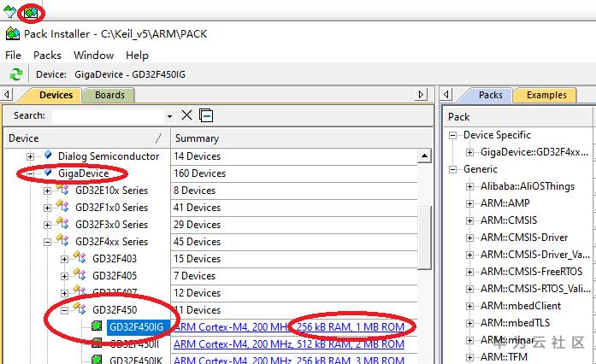Click the collapse all devices icon
This screenshot has width=596, height=364.
[206, 115]
